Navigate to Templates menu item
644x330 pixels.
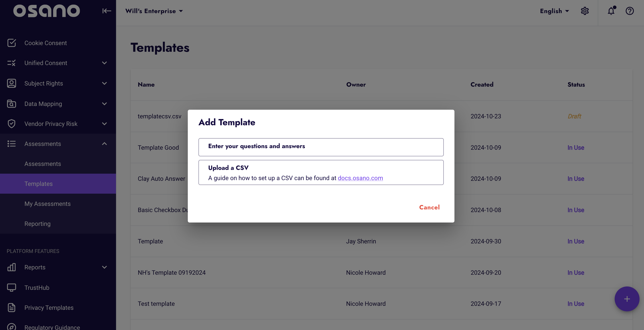pyautogui.click(x=38, y=183)
